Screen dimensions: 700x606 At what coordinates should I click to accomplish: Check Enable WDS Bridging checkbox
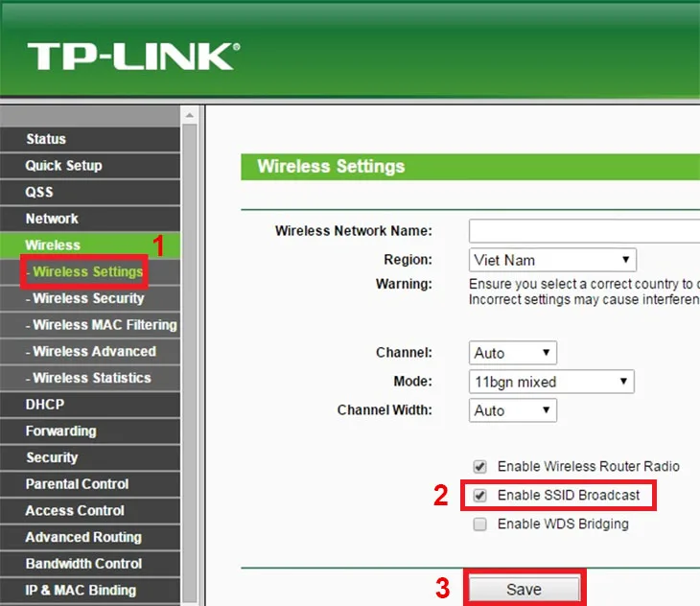[x=479, y=524]
